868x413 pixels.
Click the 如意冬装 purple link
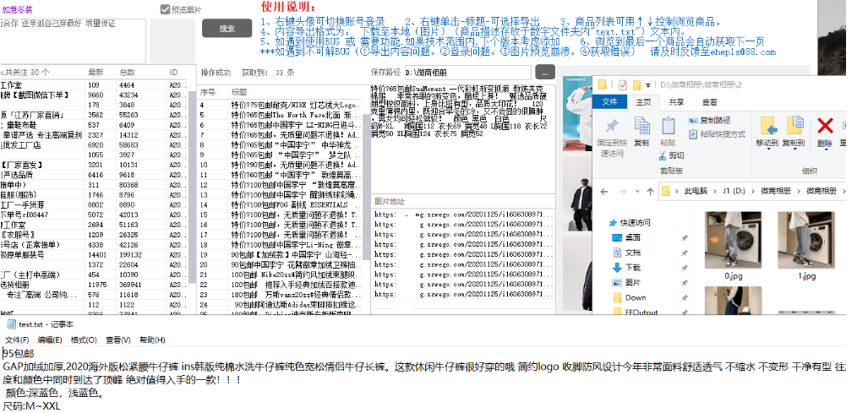pos(18,9)
